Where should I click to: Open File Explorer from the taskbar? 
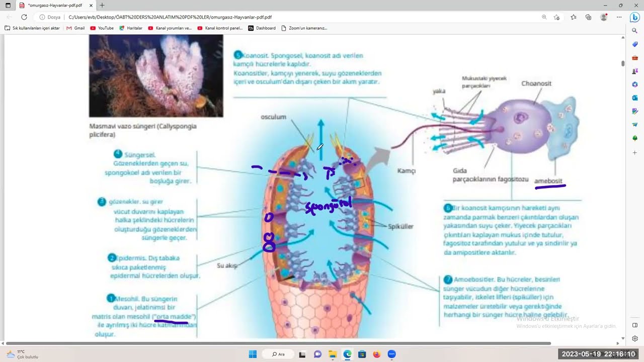click(332, 354)
